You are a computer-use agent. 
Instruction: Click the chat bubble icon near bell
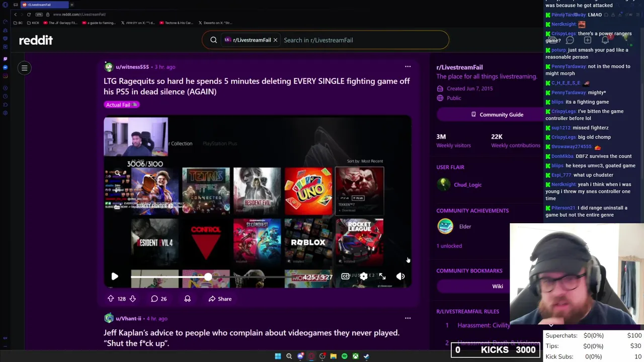tap(570, 40)
